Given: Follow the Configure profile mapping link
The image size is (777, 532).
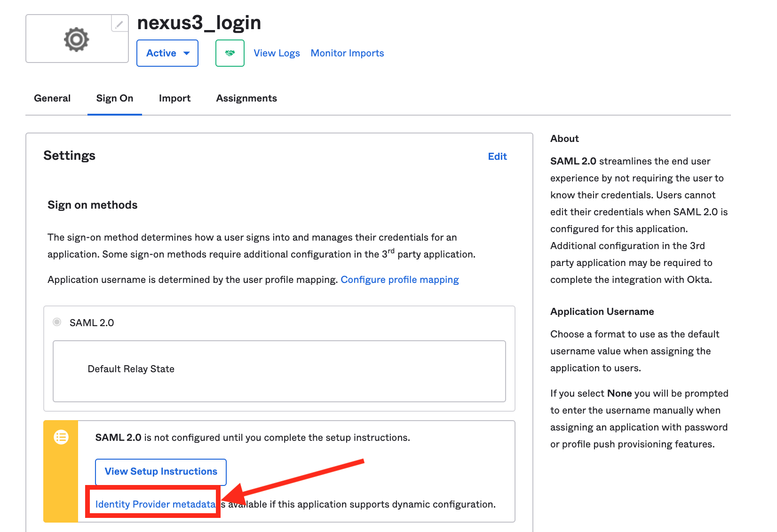Looking at the screenshot, I should (x=399, y=280).
